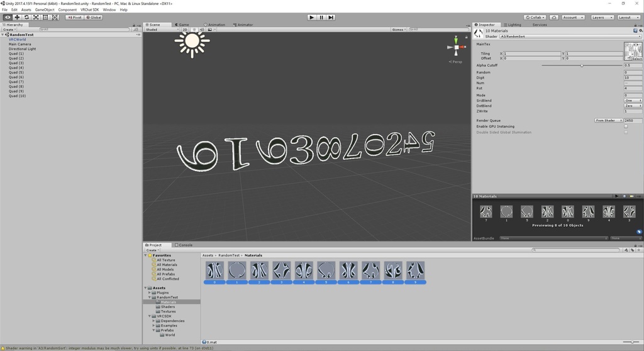Image resolution: width=644 pixels, height=351 pixels.
Task: Open Render Queue From Shader dropdown
Action: coord(609,120)
